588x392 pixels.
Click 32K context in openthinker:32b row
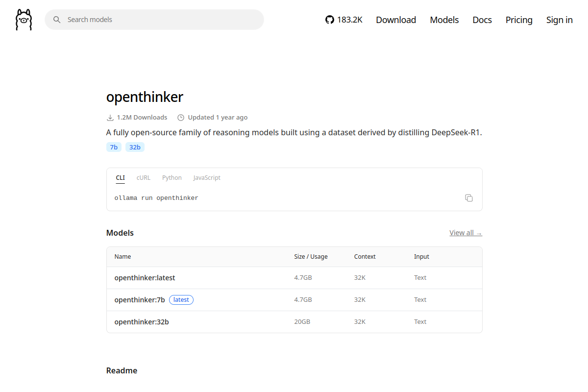click(360, 322)
